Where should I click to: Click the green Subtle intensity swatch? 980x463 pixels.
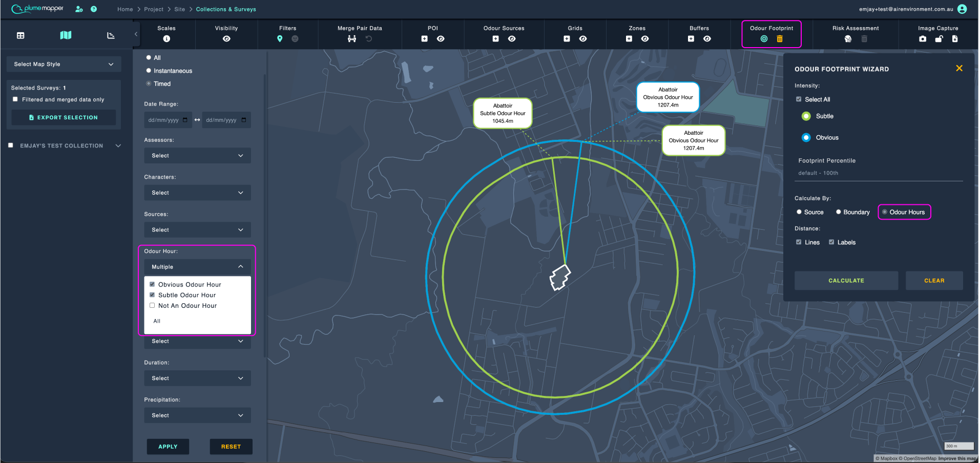click(806, 116)
